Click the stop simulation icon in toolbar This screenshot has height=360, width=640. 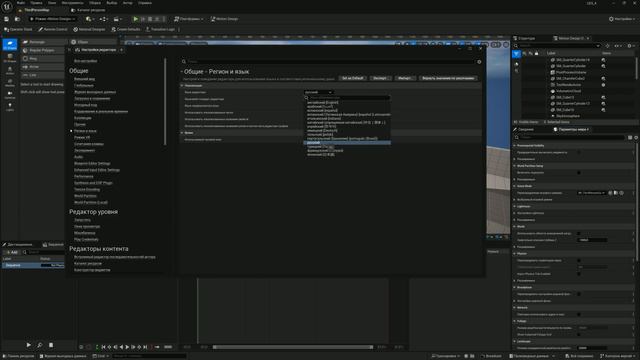coord(150,19)
